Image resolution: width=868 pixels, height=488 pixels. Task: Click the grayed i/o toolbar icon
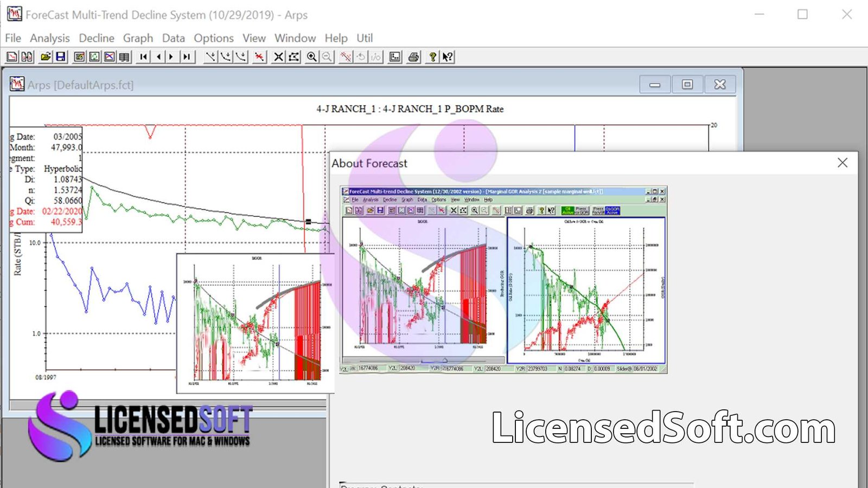(376, 56)
